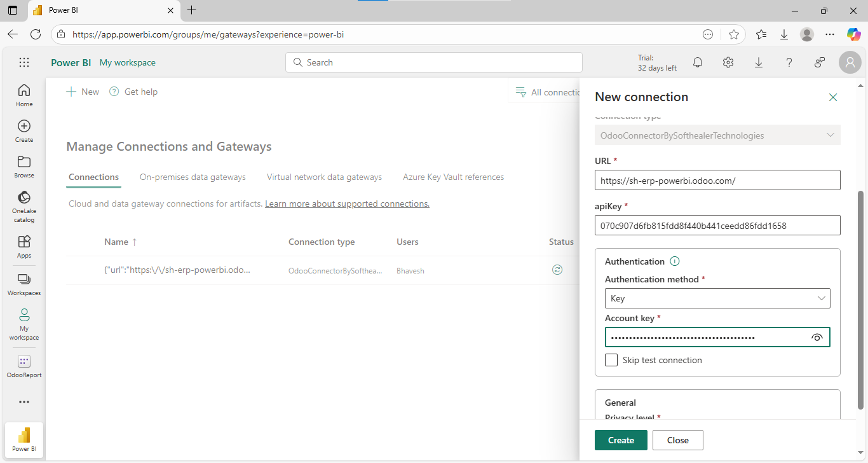Viewport: 868px width, 463px height.
Task: Open the help question mark menu
Action: (x=789, y=62)
